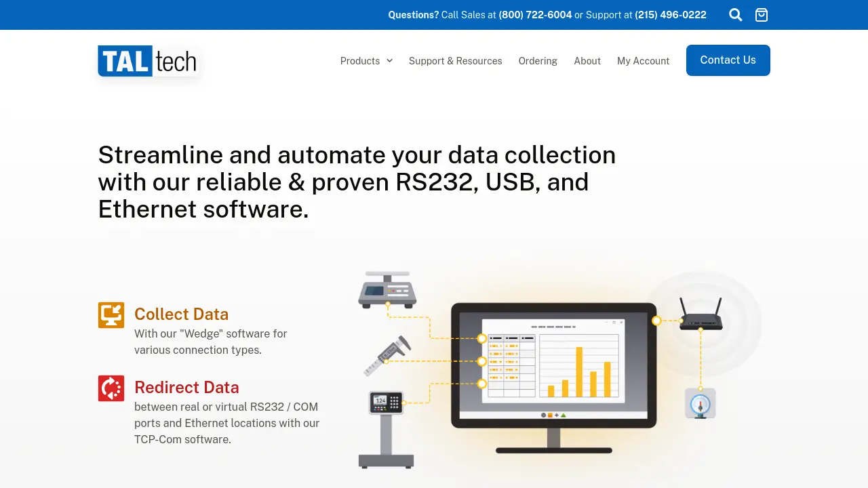Open My Account link

coord(643,61)
